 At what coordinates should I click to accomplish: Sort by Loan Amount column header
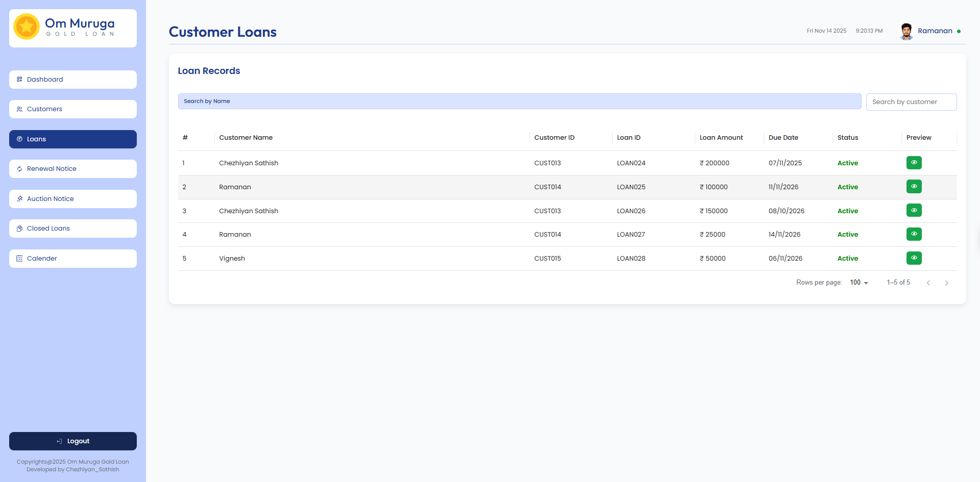[x=721, y=138]
